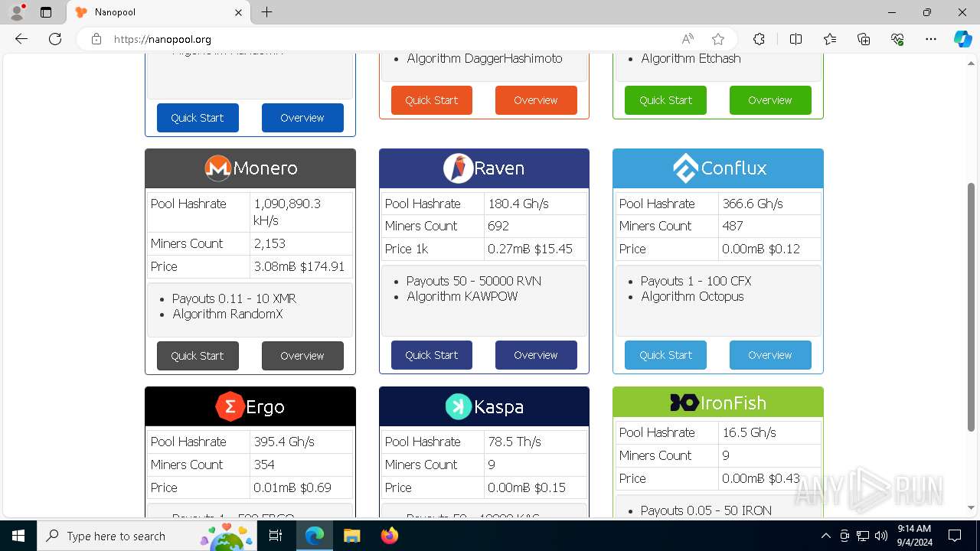The image size is (980, 551).
Task: Refresh the Nanopool page
Action: (x=55, y=39)
